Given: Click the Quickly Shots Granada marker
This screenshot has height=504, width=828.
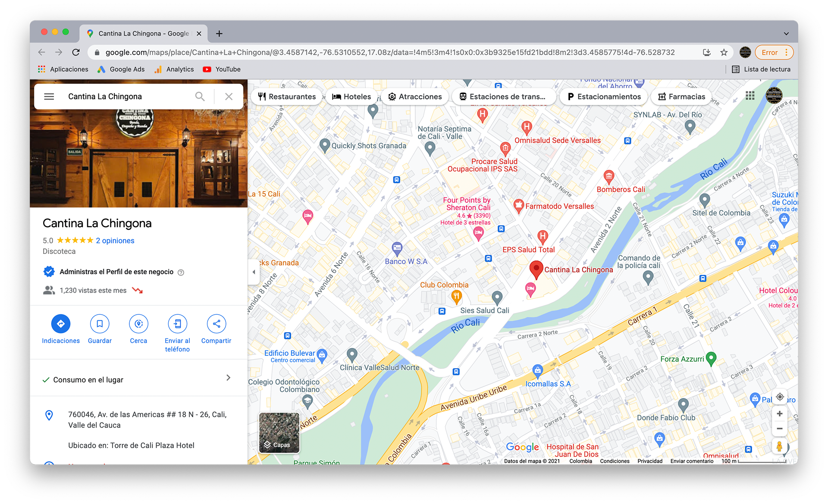Looking at the screenshot, I should pos(325,145).
